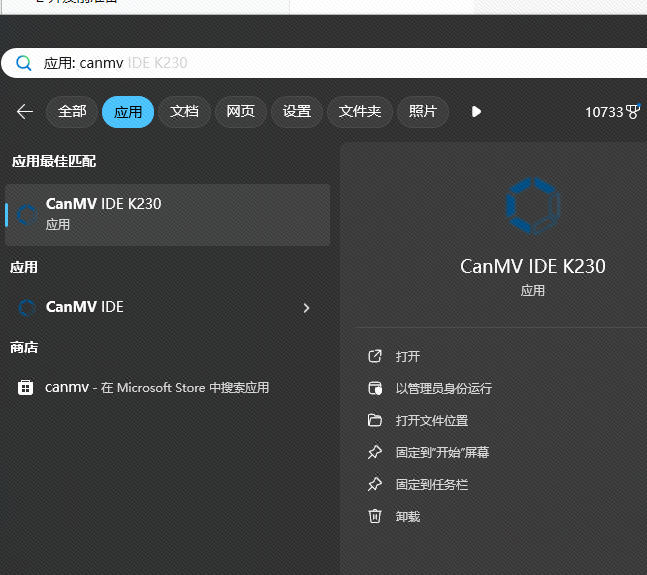
Task: Choose the 照片 filter tab
Action: (x=423, y=111)
